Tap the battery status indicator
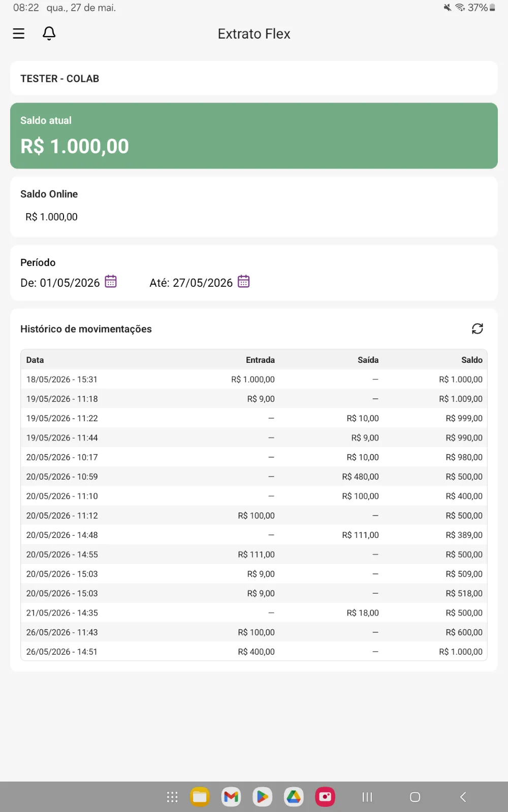 (x=481, y=8)
